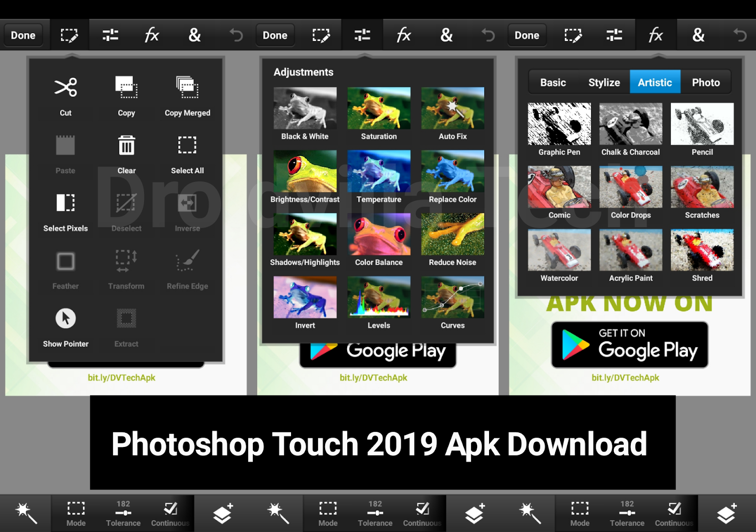Click Done button in right screen
Screen dimensions: 756x532
click(x=527, y=35)
